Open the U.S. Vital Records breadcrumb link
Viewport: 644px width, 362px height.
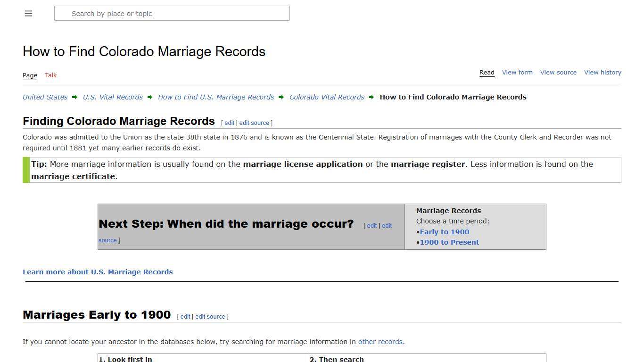click(113, 97)
